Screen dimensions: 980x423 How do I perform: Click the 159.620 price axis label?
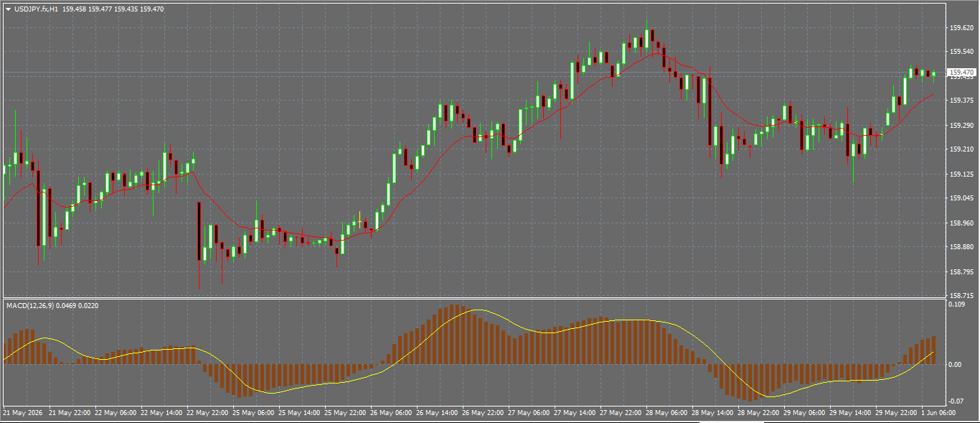(x=961, y=28)
